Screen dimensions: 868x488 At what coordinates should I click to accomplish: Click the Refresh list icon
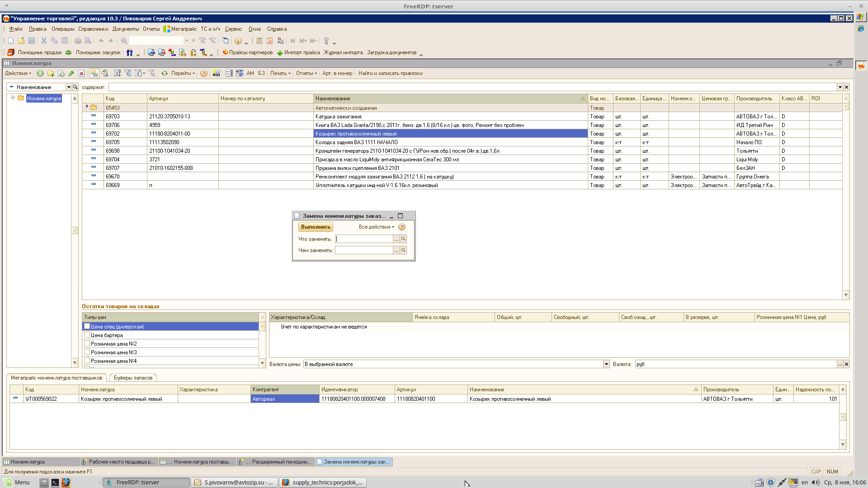165,73
